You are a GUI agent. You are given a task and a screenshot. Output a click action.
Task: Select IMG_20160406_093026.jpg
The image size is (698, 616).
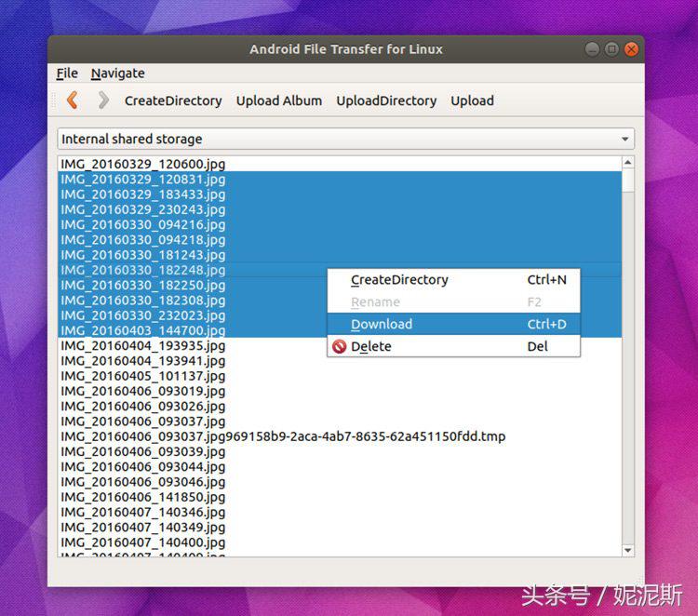[x=340, y=406]
